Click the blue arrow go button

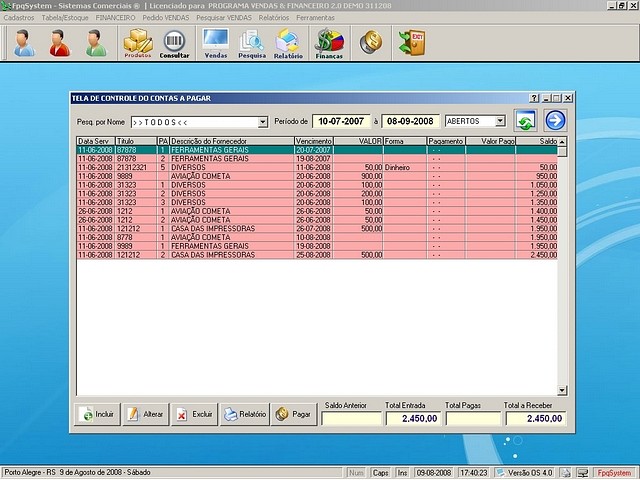pyautogui.click(x=555, y=121)
